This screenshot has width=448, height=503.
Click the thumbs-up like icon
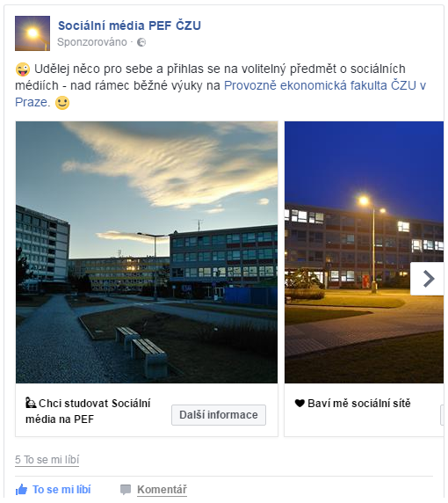click(x=21, y=490)
